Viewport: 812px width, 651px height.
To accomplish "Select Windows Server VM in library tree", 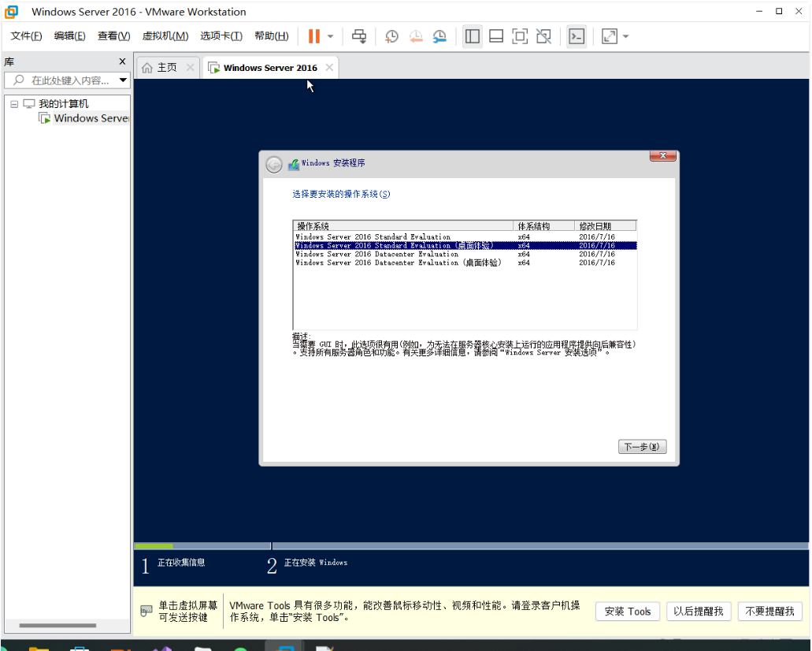I will (91, 118).
